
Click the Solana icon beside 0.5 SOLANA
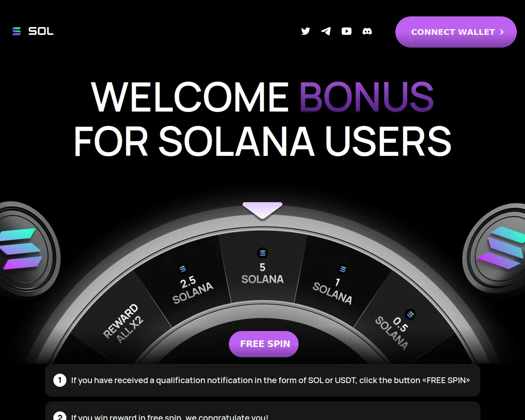tap(410, 315)
